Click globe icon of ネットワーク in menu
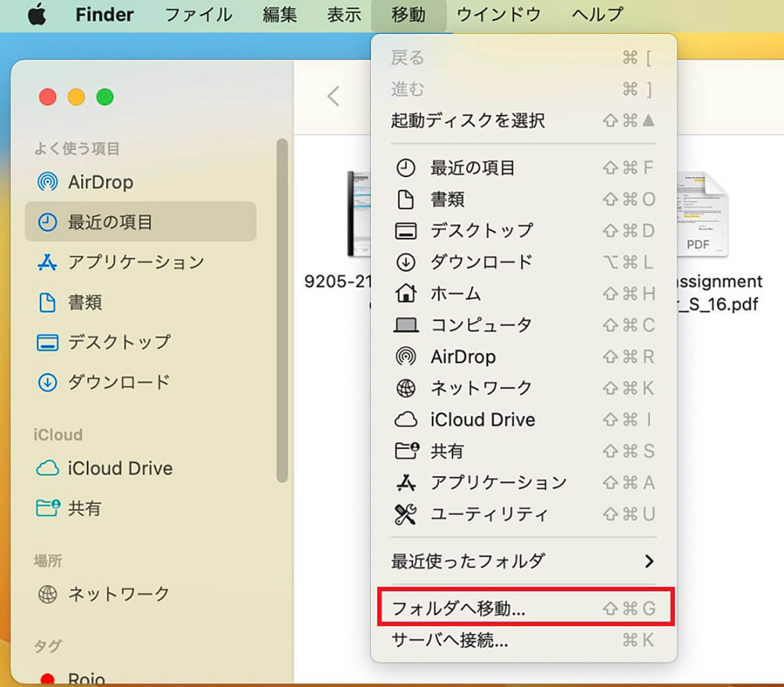784x687 pixels. coord(406,388)
